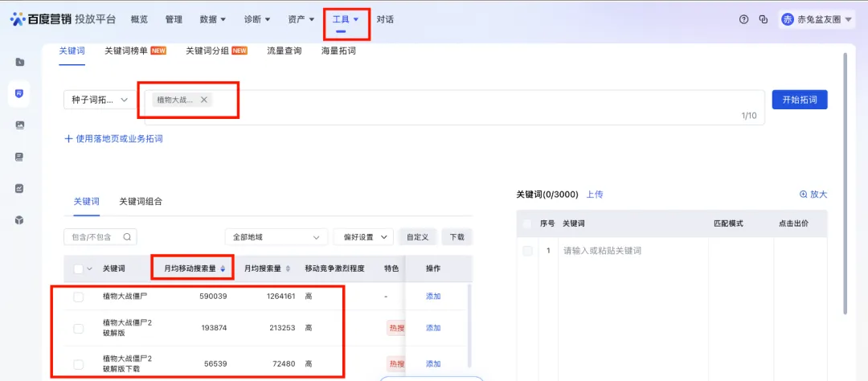Screen dimensions: 868x381
Task: Open the chart report sidebar icon
Action: click(19, 188)
